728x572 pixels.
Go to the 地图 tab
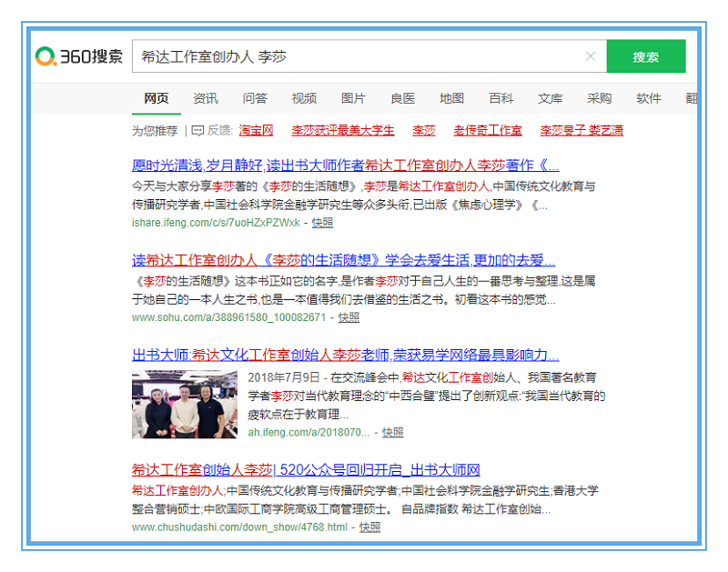point(451,98)
